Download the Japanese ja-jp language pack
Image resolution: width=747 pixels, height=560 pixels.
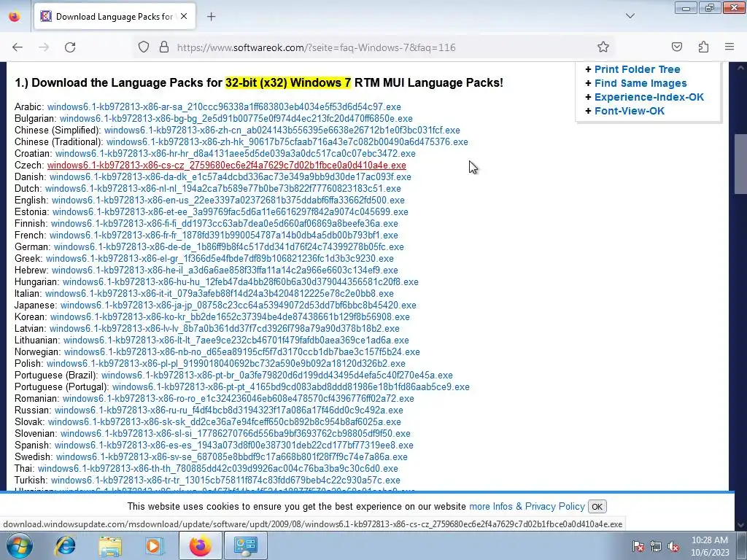click(239, 306)
